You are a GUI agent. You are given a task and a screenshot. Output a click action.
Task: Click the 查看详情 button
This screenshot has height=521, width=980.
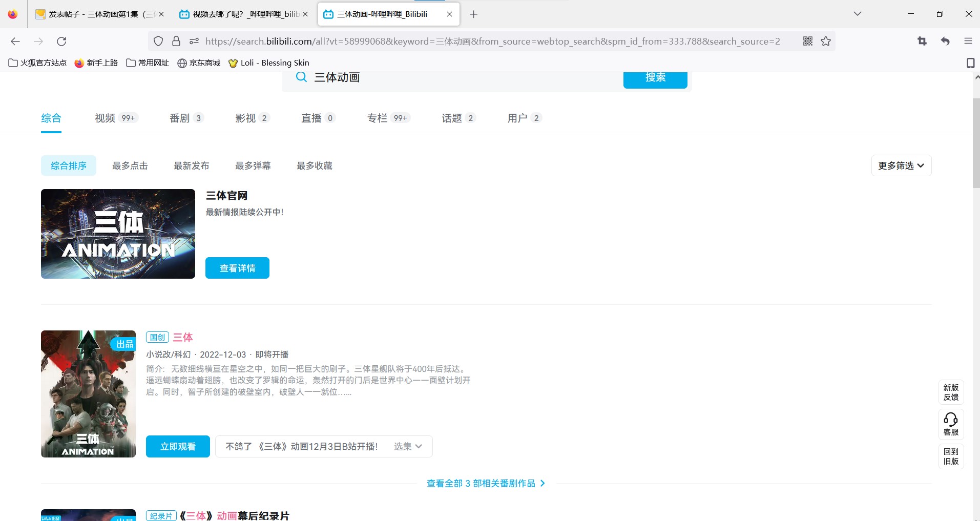pos(237,268)
